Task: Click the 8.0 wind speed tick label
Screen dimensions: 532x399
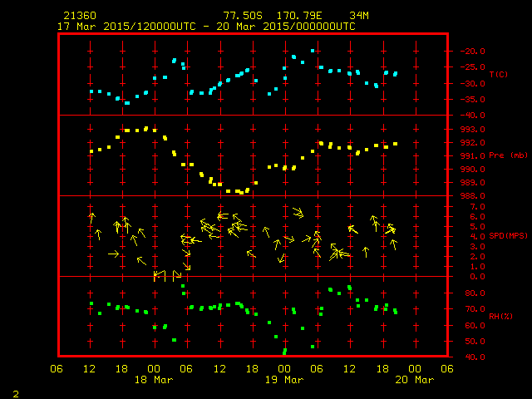Action: coord(465,196)
